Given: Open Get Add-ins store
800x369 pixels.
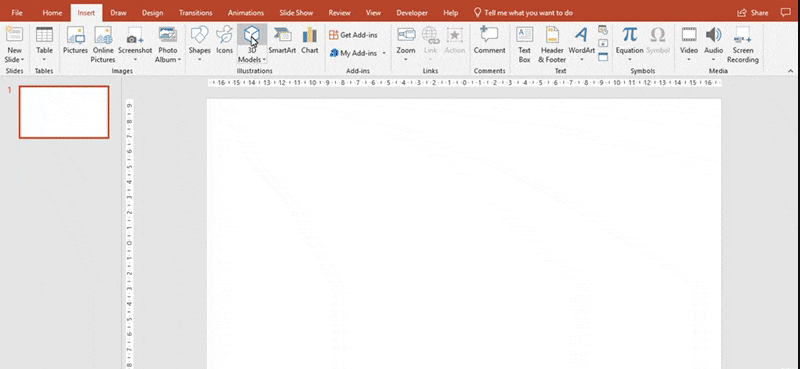Looking at the screenshot, I should [x=353, y=35].
